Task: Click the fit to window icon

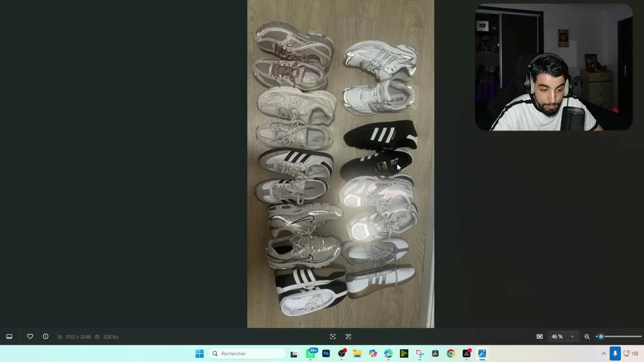Action: tap(539, 337)
